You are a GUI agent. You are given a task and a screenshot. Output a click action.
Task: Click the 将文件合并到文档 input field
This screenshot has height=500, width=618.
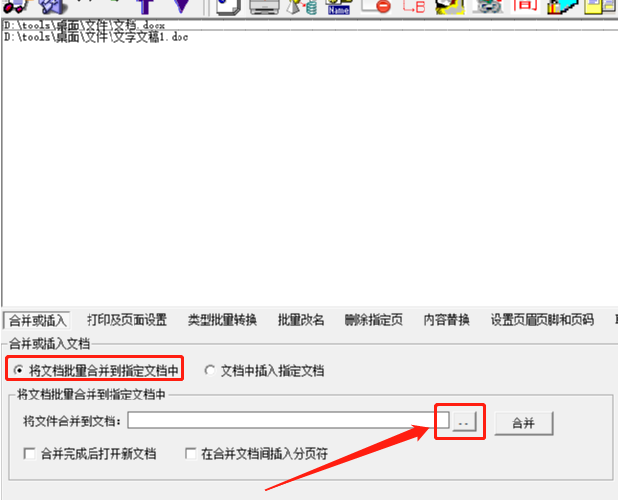[288, 420]
